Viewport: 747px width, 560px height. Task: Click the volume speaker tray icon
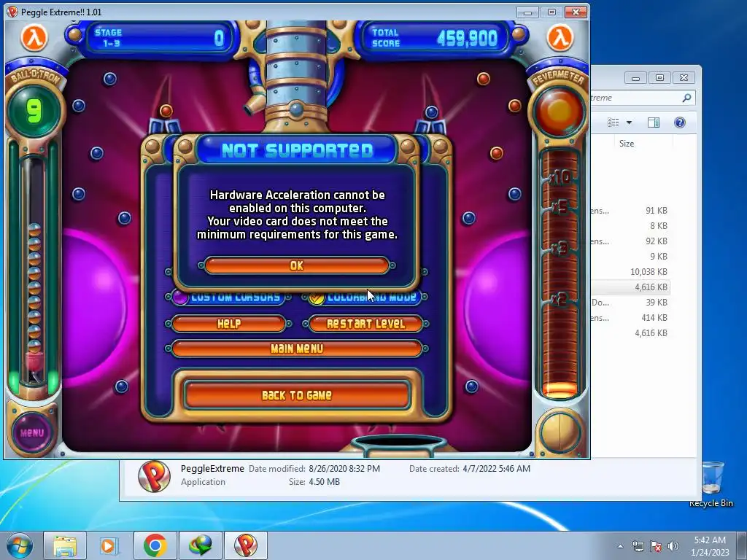point(673,546)
